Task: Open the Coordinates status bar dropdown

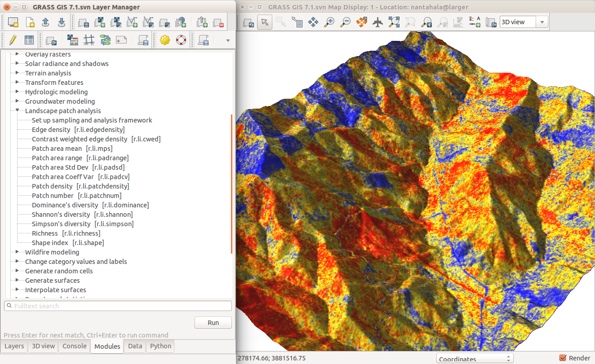Action: [475, 359]
